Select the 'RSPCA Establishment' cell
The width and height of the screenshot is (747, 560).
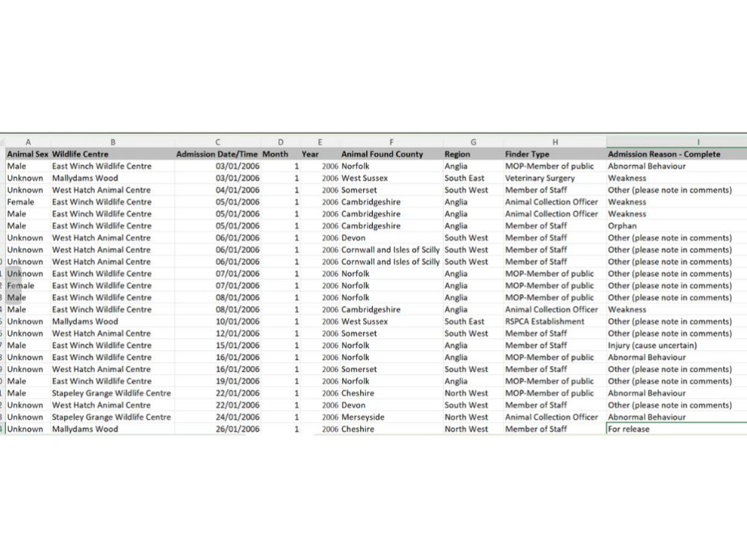pos(555,321)
